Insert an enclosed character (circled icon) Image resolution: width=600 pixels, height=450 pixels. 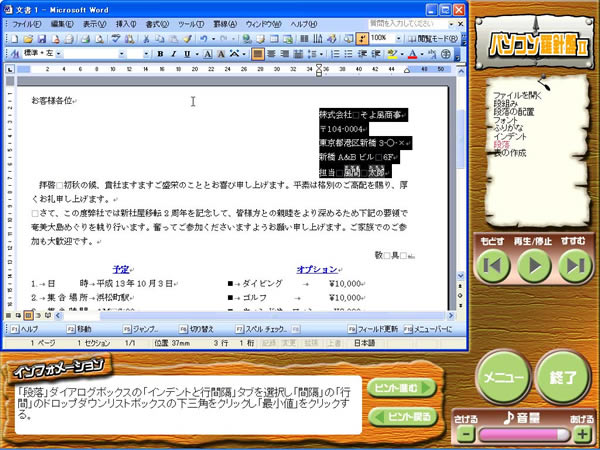click(445, 54)
